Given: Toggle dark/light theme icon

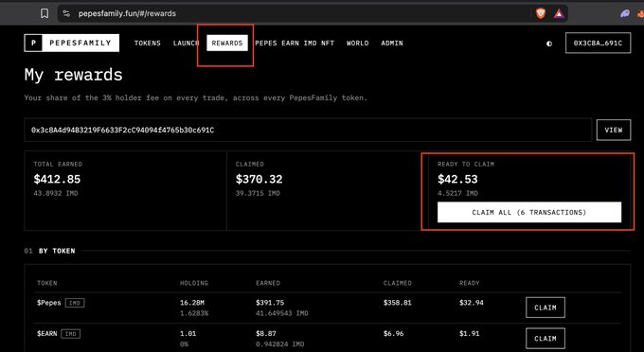Looking at the screenshot, I should [x=549, y=44].
